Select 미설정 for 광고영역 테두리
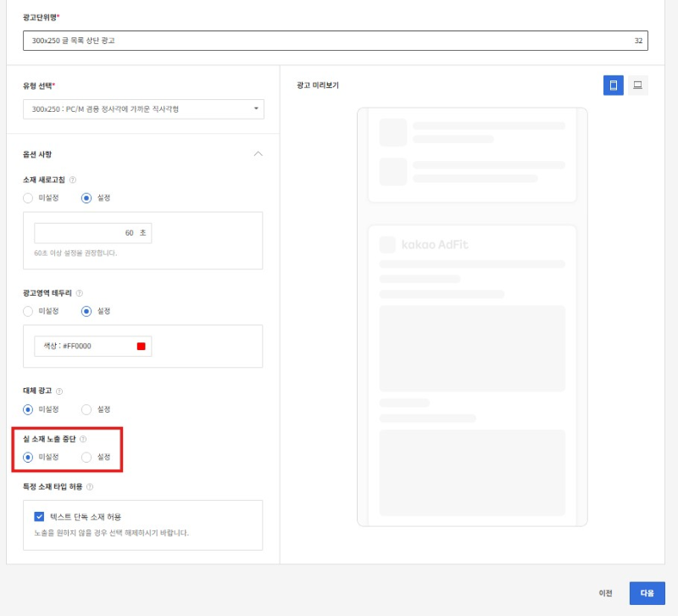This screenshot has width=678, height=616. pos(28,311)
